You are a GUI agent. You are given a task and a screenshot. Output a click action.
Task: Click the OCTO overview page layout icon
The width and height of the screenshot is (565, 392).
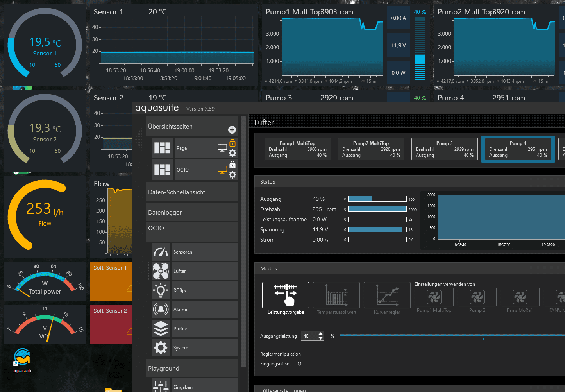162,170
